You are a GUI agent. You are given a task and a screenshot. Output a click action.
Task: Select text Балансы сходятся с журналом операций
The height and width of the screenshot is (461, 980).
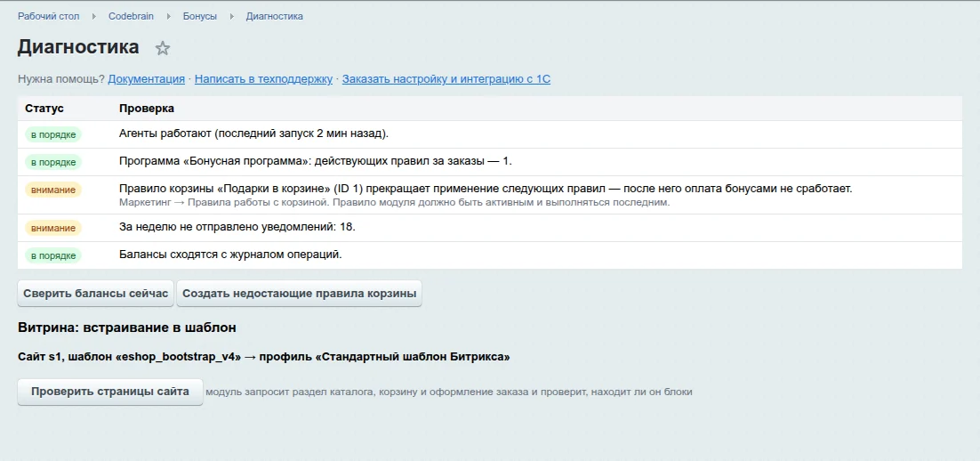click(x=230, y=255)
